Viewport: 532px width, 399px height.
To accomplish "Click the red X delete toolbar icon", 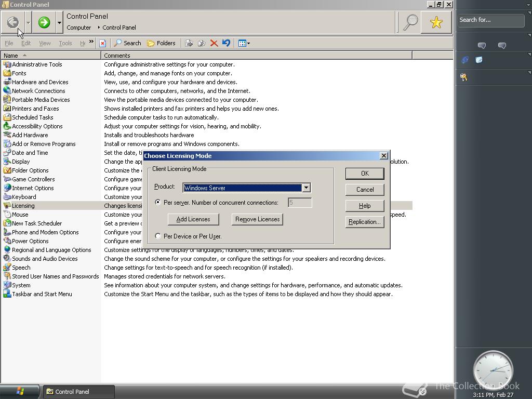I will [214, 43].
